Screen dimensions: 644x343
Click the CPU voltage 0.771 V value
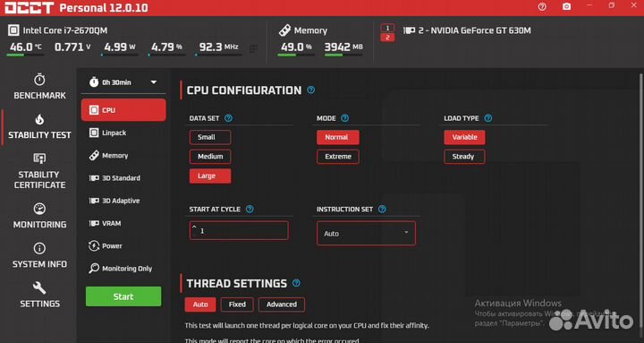pyautogui.click(x=72, y=47)
